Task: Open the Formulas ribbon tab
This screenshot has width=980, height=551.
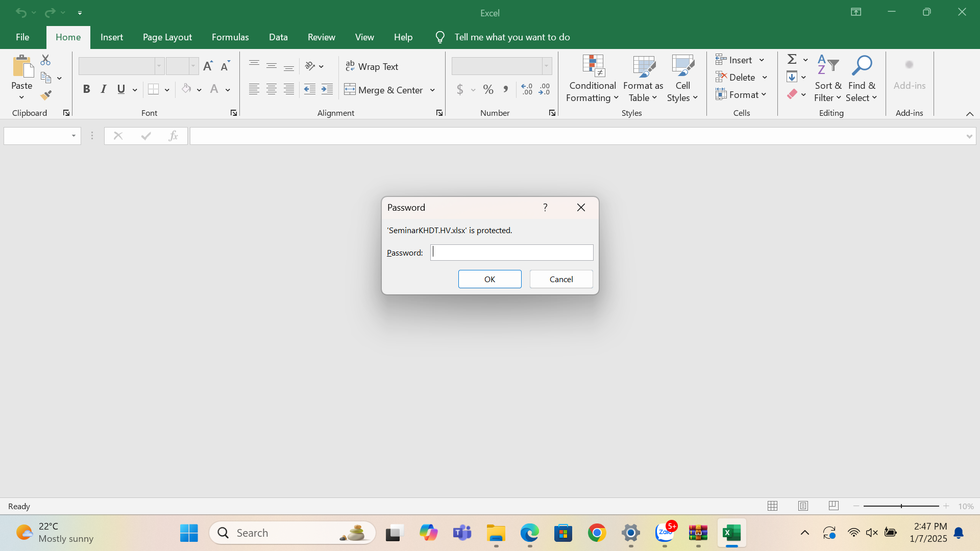Action: (x=230, y=37)
